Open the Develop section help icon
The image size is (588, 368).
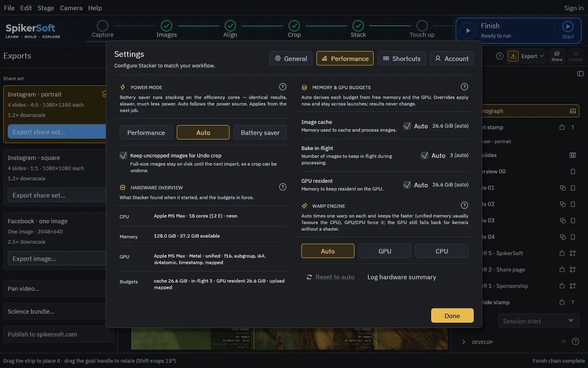(x=575, y=341)
